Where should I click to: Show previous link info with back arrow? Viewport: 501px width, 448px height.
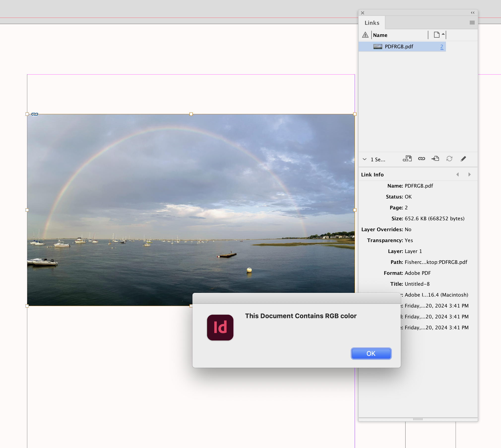click(x=458, y=174)
